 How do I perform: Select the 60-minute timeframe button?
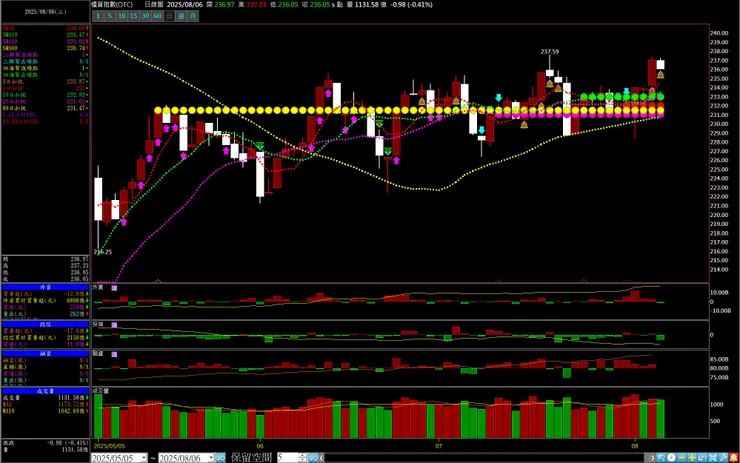tap(157, 16)
